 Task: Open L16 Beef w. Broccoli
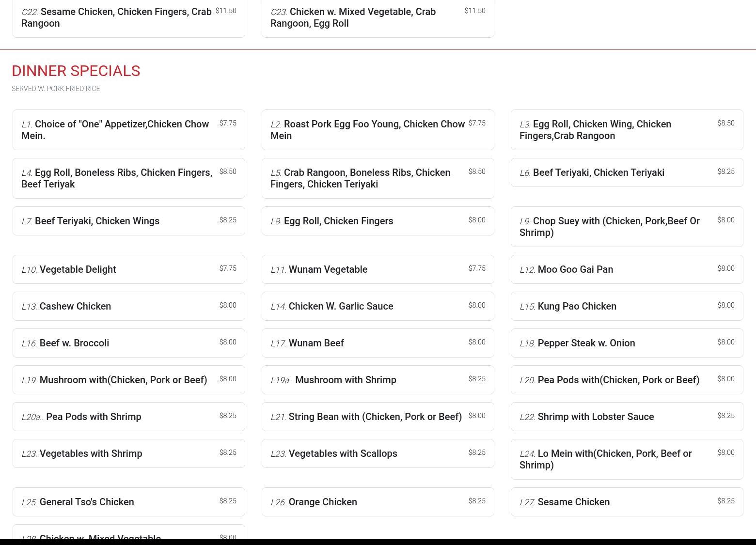[x=129, y=343]
